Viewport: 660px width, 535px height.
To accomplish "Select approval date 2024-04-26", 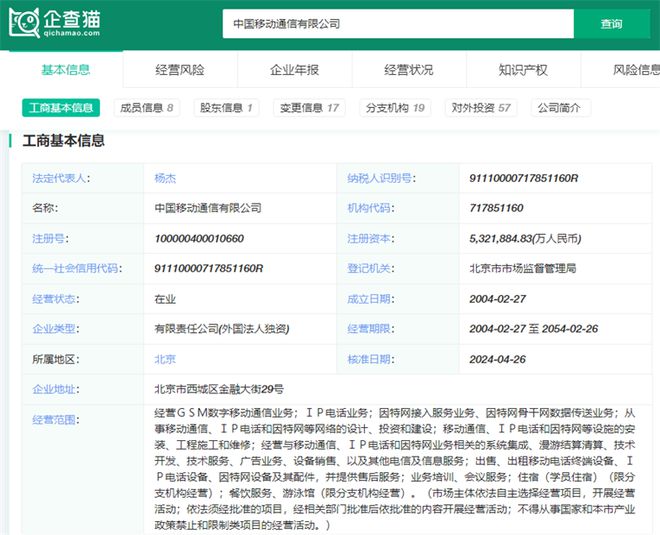I will point(498,359).
